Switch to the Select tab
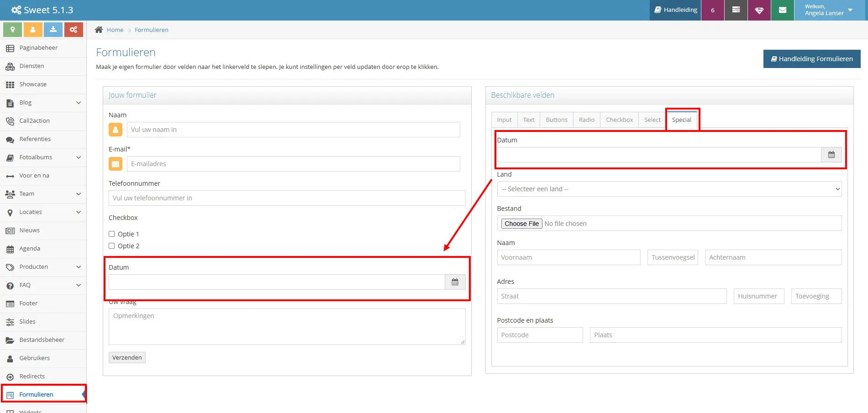The height and width of the screenshot is (413, 868). 652,120
